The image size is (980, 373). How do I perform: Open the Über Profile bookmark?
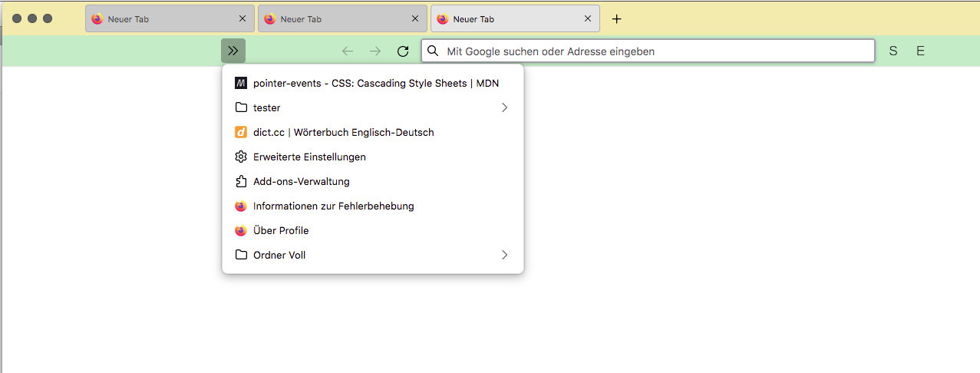[x=281, y=230]
